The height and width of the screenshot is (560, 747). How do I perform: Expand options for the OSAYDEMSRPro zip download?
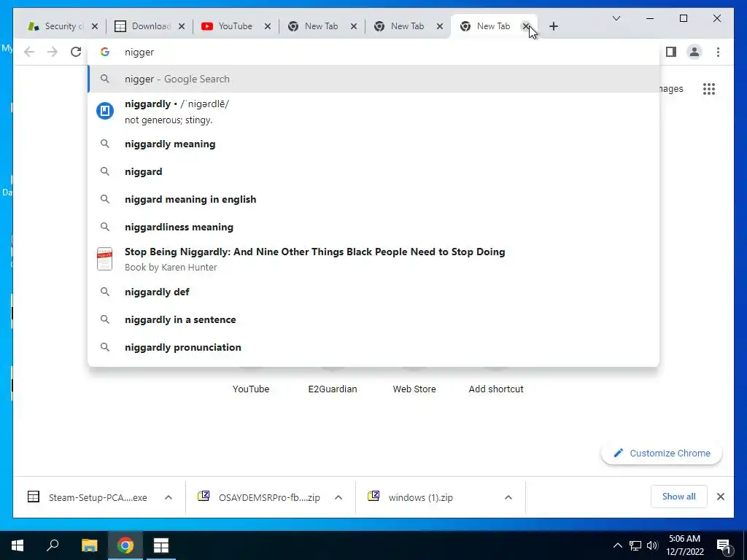[338, 497]
